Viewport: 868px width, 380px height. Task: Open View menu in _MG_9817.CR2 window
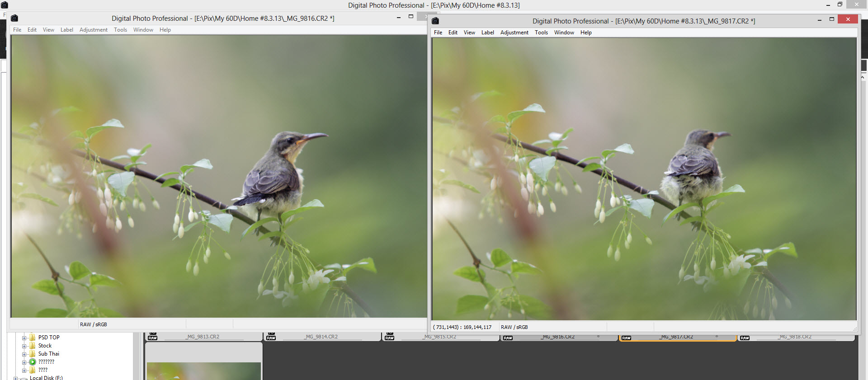coord(469,33)
